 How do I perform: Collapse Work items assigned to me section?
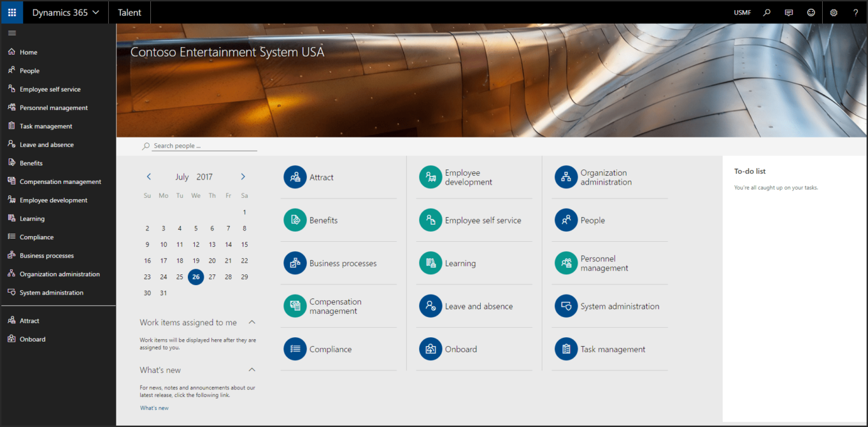tap(252, 322)
